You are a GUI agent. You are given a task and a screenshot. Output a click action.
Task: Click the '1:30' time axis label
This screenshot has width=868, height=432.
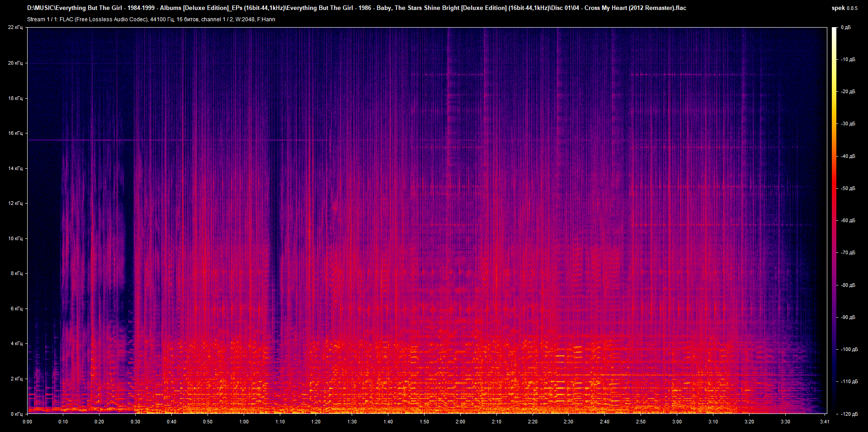click(x=352, y=422)
